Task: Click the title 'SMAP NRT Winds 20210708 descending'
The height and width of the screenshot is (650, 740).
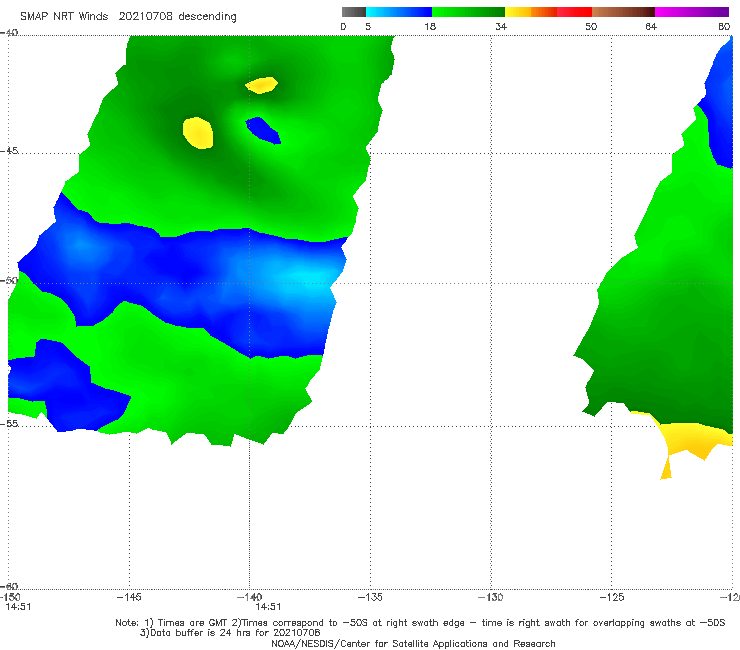Action: [128, 17]
